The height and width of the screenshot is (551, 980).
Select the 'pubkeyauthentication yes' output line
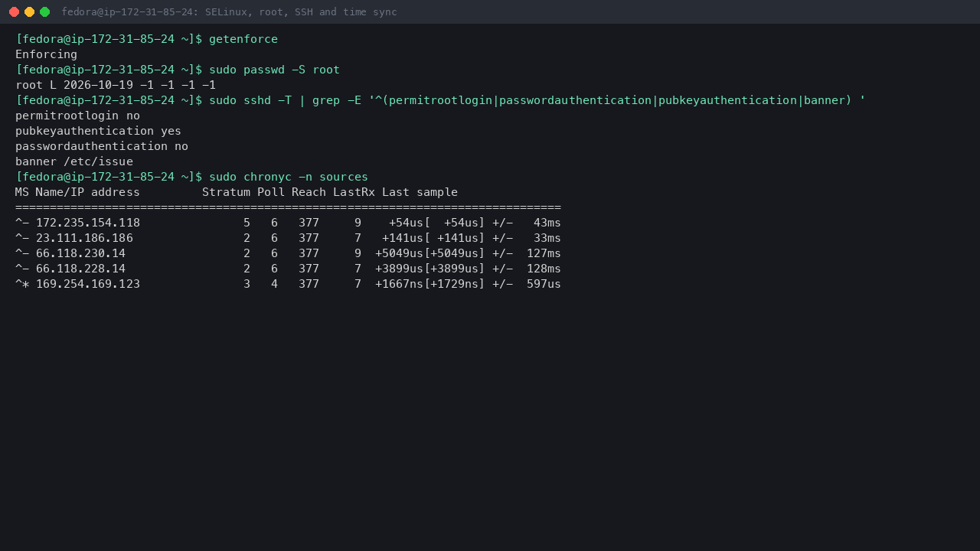click(x=98, y=131)
